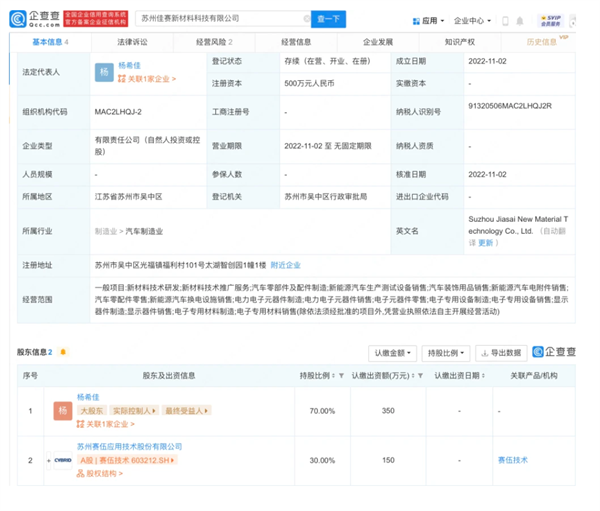Click English name Suzhou Jiasai text
600x511 pixels.
[518, 225]
